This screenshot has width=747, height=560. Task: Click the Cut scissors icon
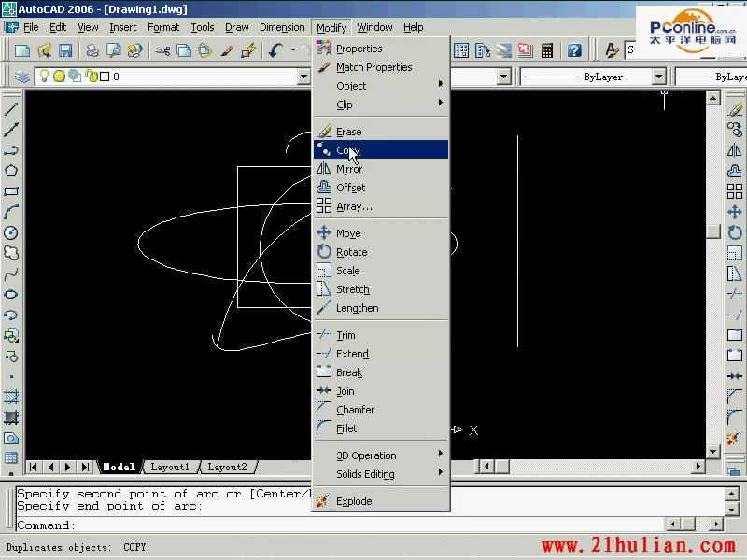[x=162, y=50]
